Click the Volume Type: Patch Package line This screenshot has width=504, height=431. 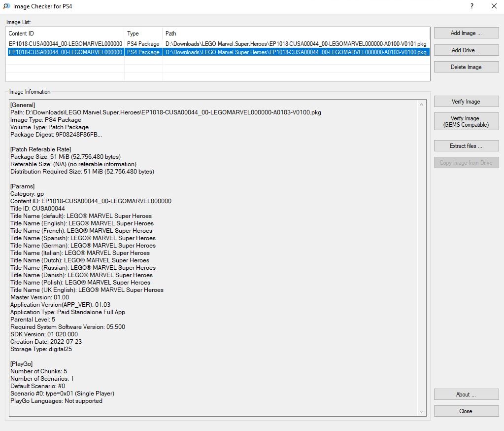pyautogui.click(x=49, y=127)
